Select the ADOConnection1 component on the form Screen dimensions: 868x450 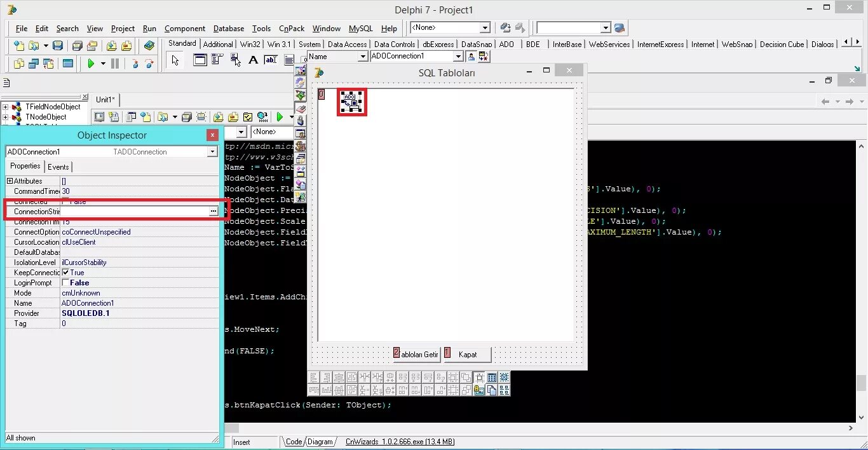[x=351, y=102]
